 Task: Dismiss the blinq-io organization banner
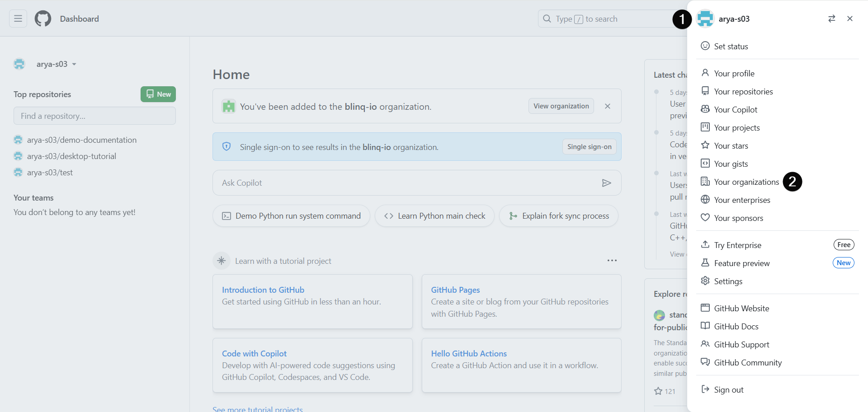tap(608, 106)
